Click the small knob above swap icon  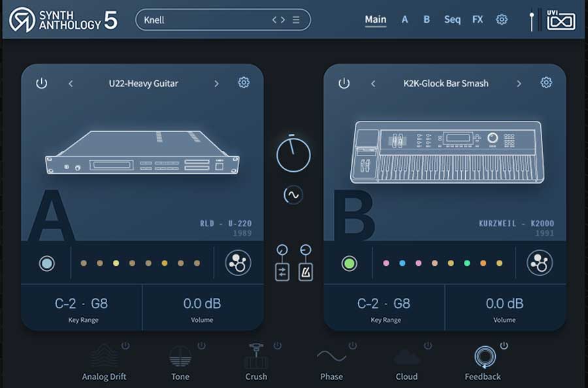(282, 250)
